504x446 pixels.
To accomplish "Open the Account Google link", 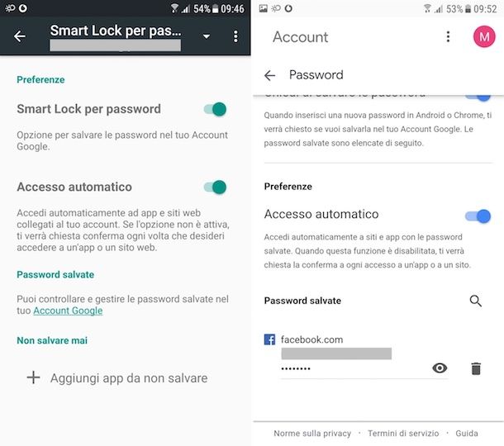I will 68,311.
